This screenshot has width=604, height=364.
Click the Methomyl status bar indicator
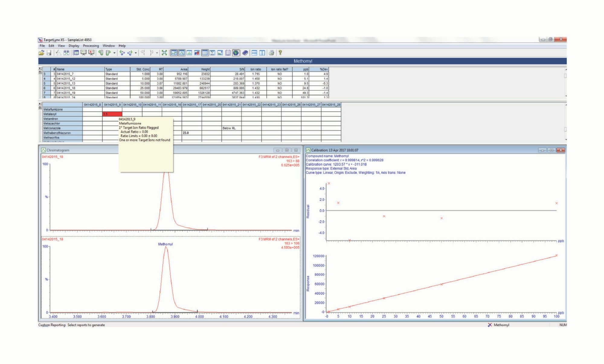click(x=499, y=325)
